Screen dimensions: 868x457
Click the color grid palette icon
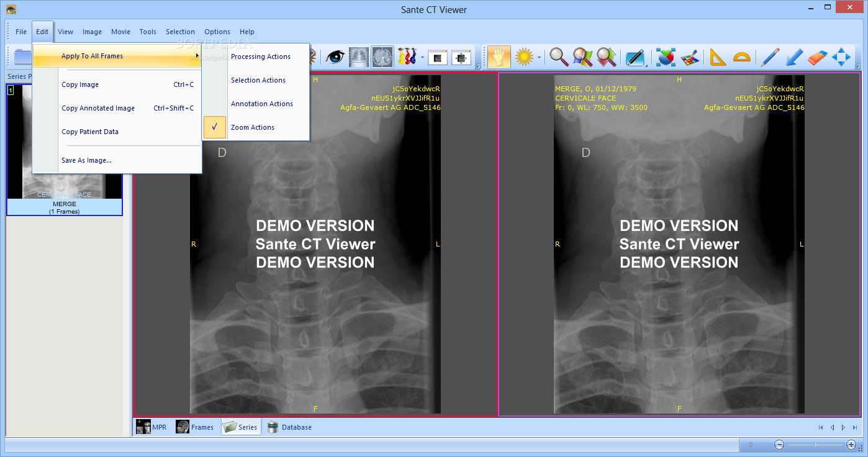click(x=690, y=57)
